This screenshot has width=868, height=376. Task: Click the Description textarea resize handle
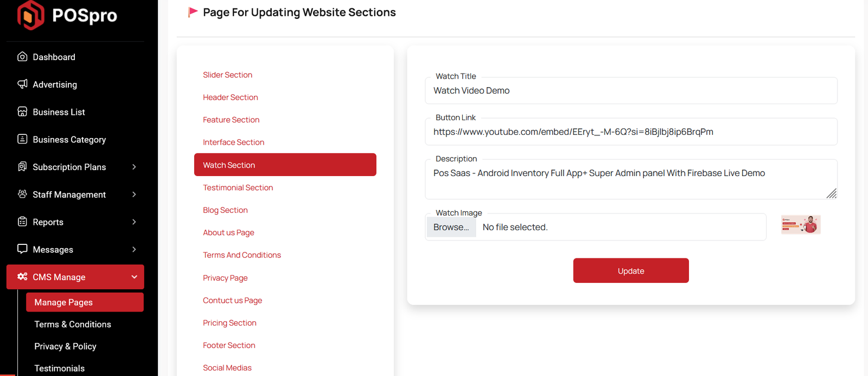pyautogui.click(x=832, y=193)
